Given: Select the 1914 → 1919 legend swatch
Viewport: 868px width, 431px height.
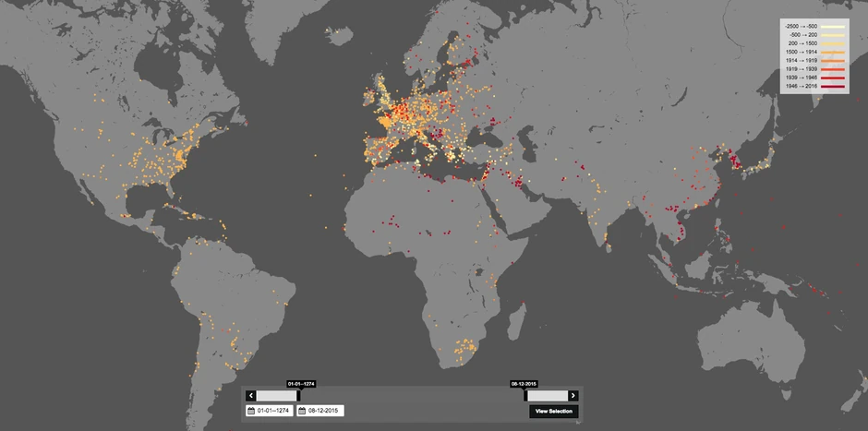Looking at the screenshot, I should pos(833,60).
